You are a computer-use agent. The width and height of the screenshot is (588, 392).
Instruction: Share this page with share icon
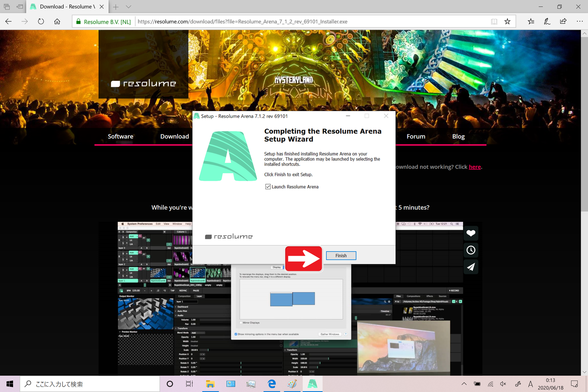click(563, 21)
